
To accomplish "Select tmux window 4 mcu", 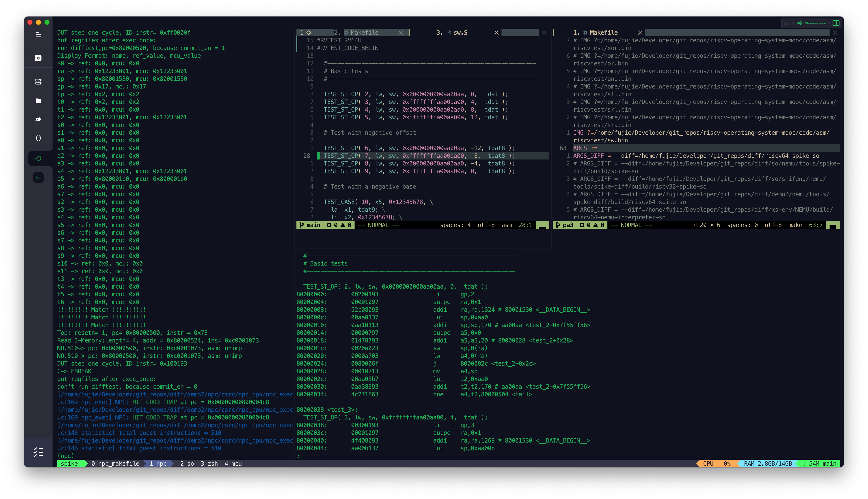I will [x=233, y=463].
